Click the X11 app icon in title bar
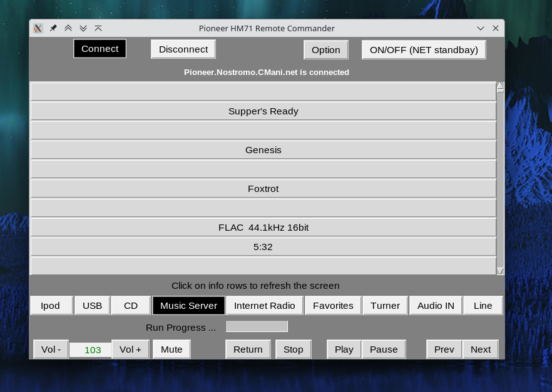552x392 pixels. coord(38,28)
